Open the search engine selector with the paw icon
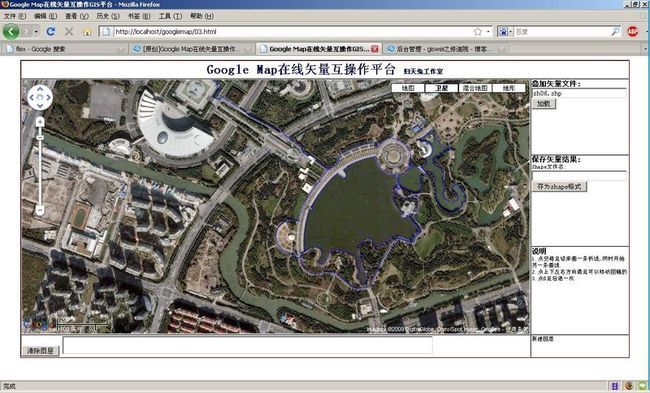Viewport: 650px width, 393px height. (505, 32)
